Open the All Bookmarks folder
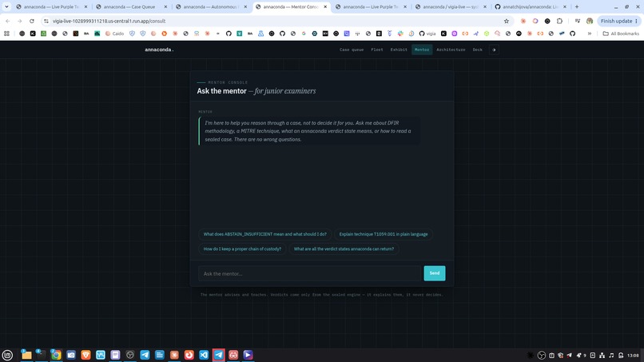 621,34
